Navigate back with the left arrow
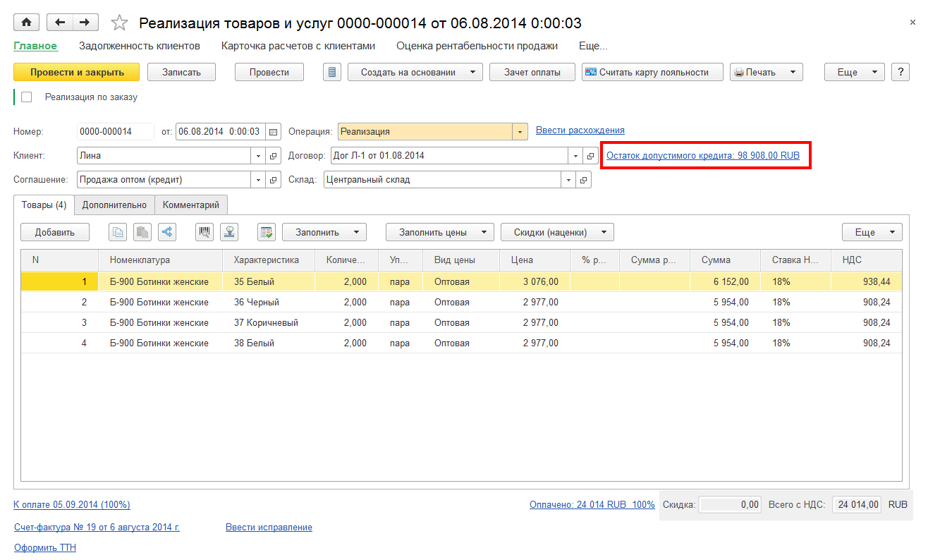928x560 pixels. click(x=60, y=23)
